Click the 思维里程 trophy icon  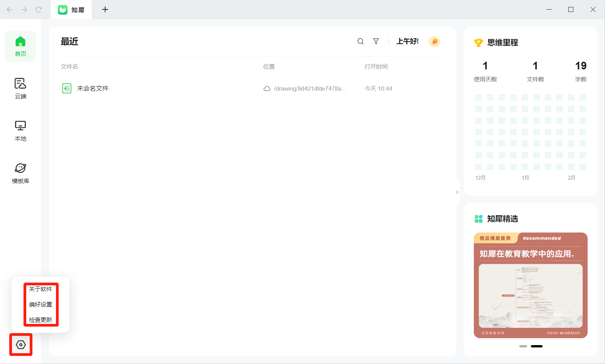(x=478, y=42)
